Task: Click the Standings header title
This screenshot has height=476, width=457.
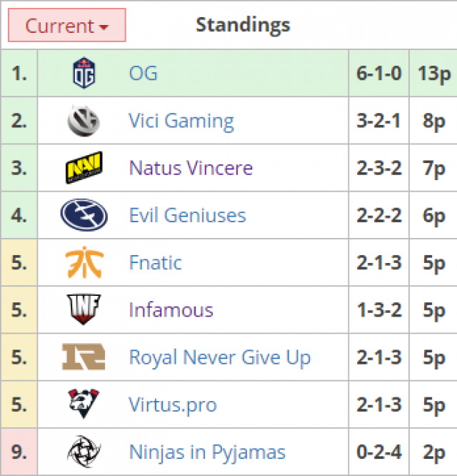Action: [243, 25]
